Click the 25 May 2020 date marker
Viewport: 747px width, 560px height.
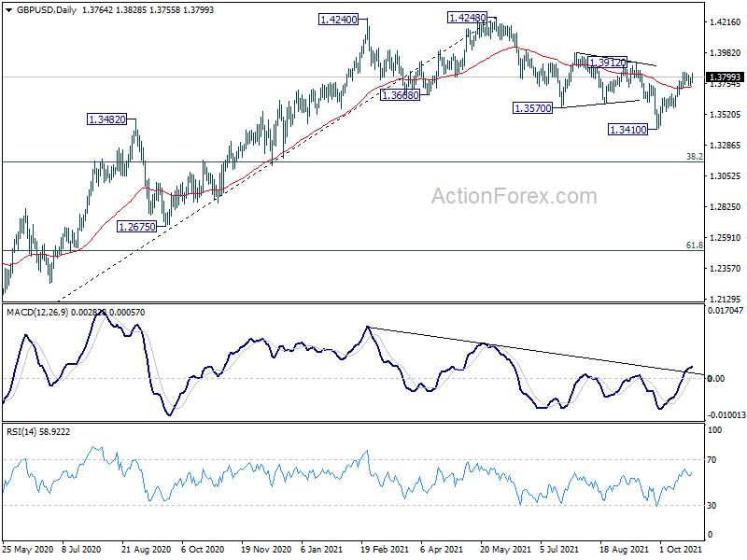pyautogui.click(x=28, y=549)
